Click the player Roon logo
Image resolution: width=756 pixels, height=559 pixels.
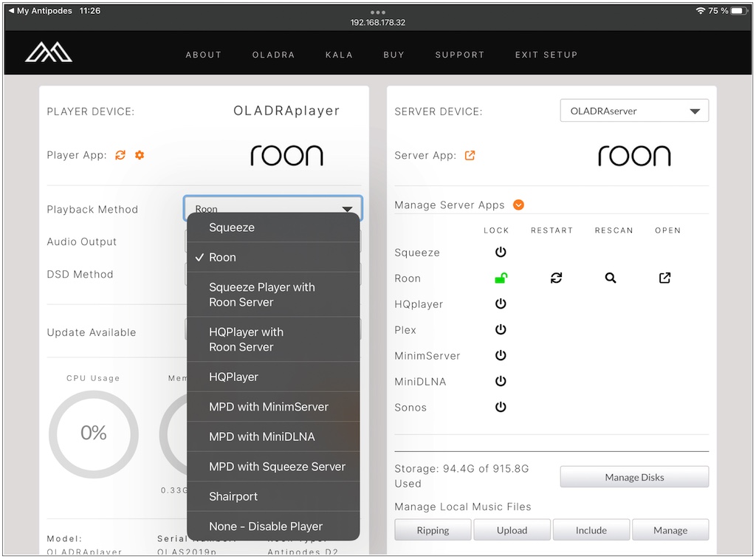pyautogui.click(x=286, y=155)
